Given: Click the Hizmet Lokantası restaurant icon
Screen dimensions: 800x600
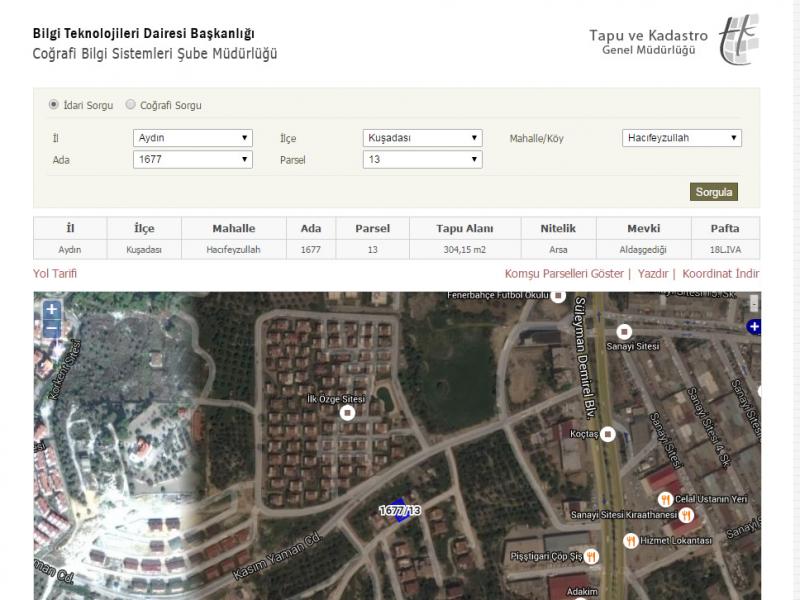Looking at the screenshot, I should click(x=631, y=540).
